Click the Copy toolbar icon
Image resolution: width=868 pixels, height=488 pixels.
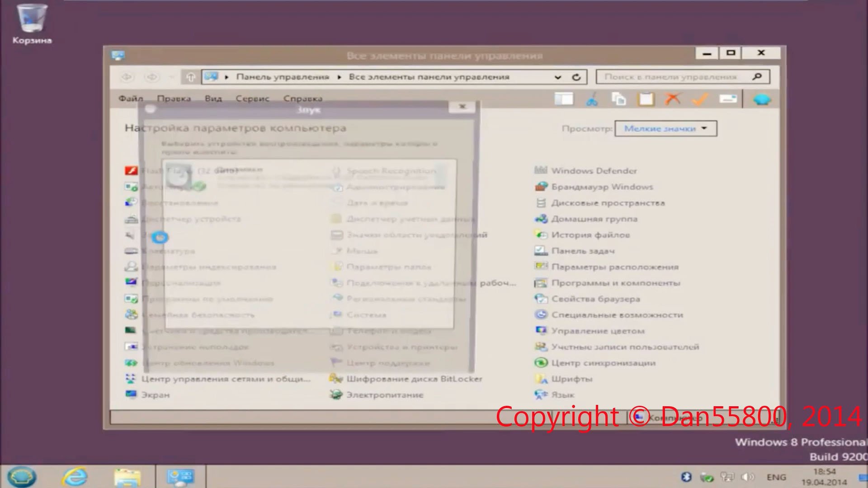(618, 99)
